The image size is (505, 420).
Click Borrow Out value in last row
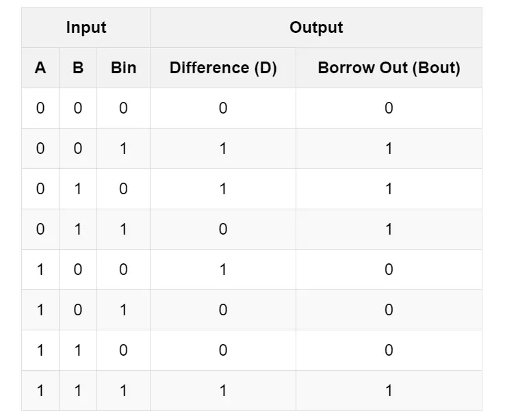click(389, 391)
